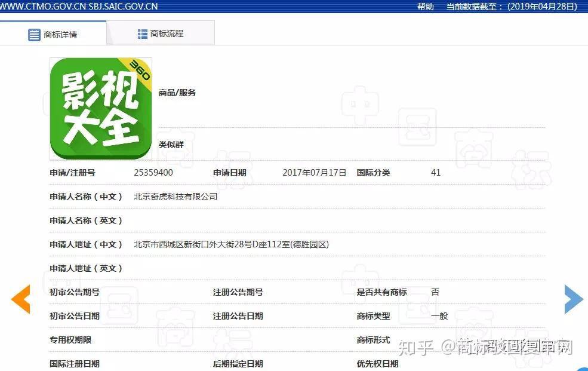
Task: Select application number 25359400
Action: (153, 173)
